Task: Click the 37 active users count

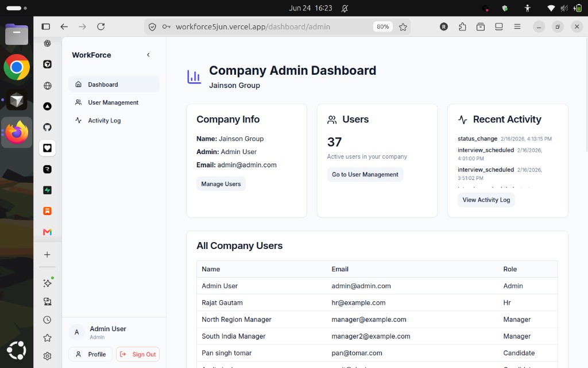Action: tap(335, 142)
